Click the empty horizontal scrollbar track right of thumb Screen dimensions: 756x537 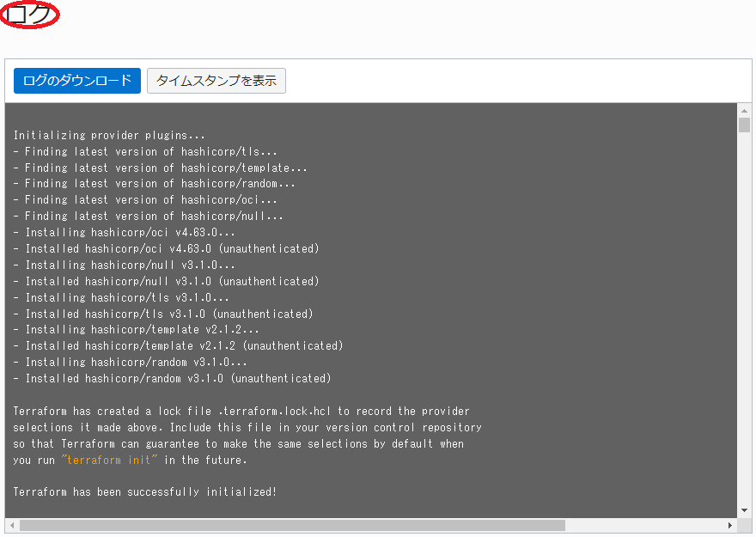[644, 525]
